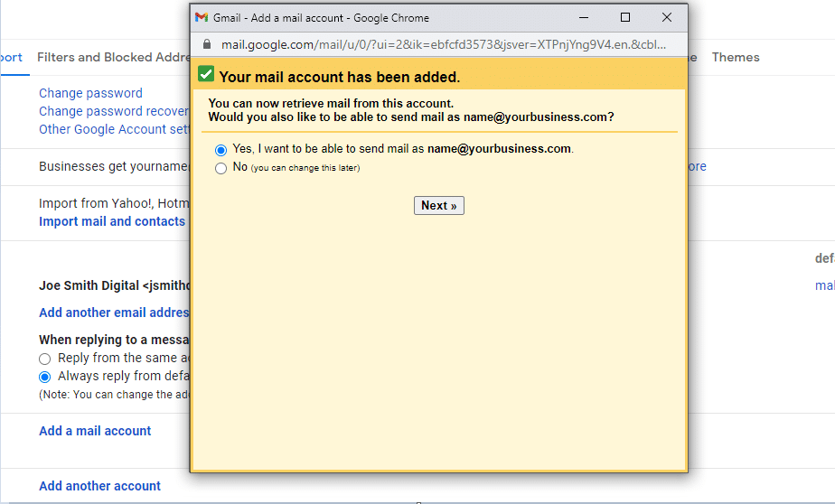Screen dimensions: 835x504
Task: Minimize the Add a mail account popup
Action: click(584, 17)
